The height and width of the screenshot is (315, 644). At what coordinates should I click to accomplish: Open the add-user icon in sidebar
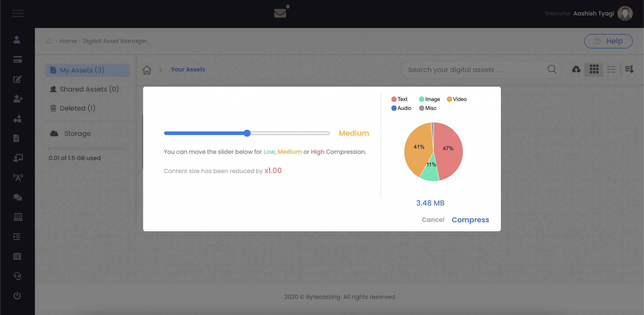(18, 99)
